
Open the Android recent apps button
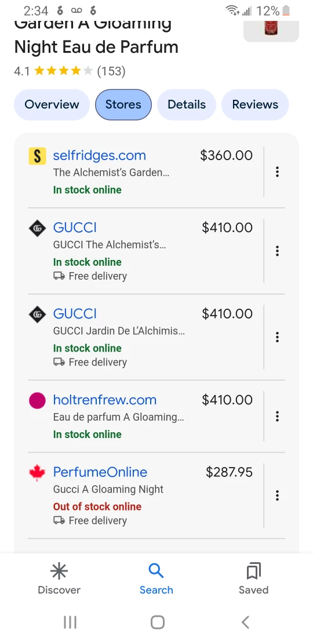tap(70, 622)
